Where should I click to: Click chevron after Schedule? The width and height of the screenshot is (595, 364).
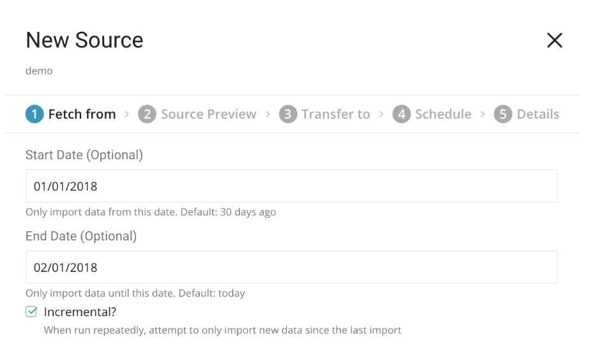tap(483, 114)
